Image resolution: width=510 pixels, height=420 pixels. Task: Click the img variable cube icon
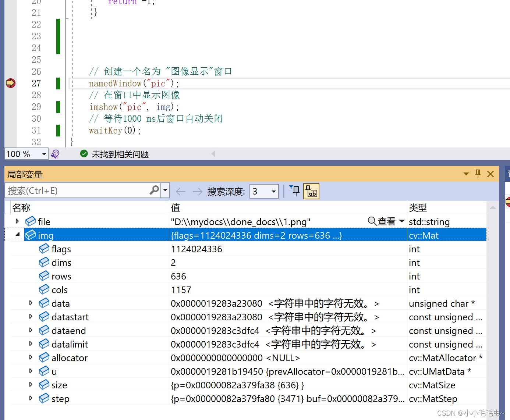[31, 235]
